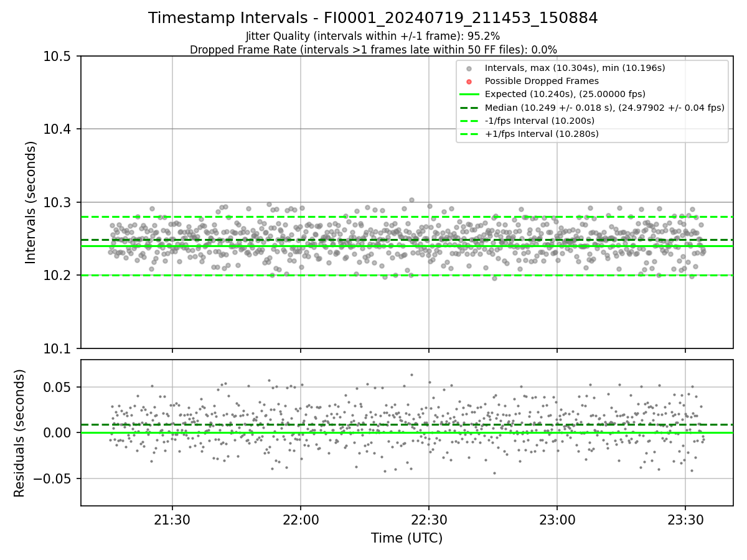Click the solid green line sample for 'Expected' in the legend
Image resolution: width=747 pixels, height=560 pixels.
(469, 95)
